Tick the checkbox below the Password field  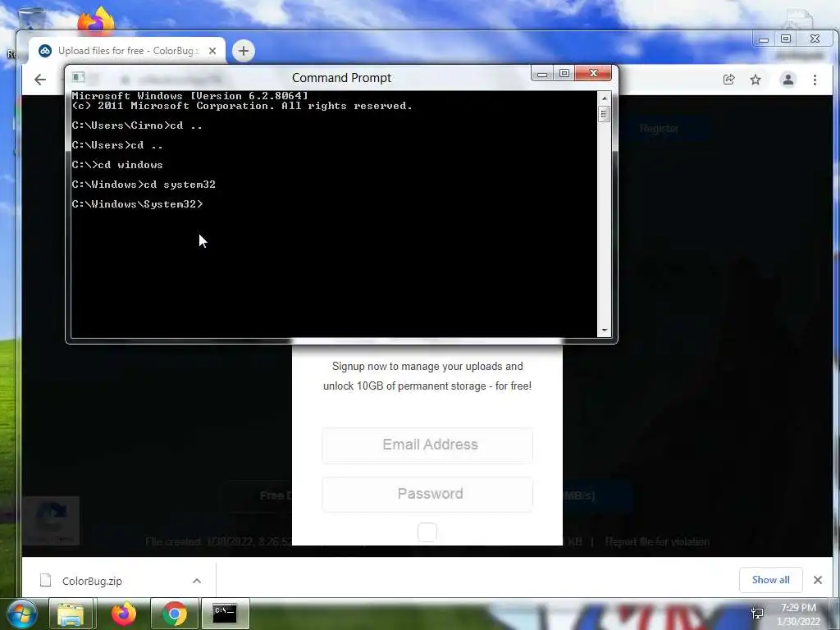tap(427, 532)
